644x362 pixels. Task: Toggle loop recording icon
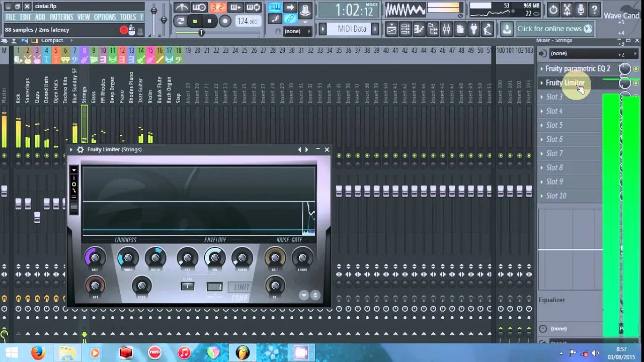pos(254,8)
